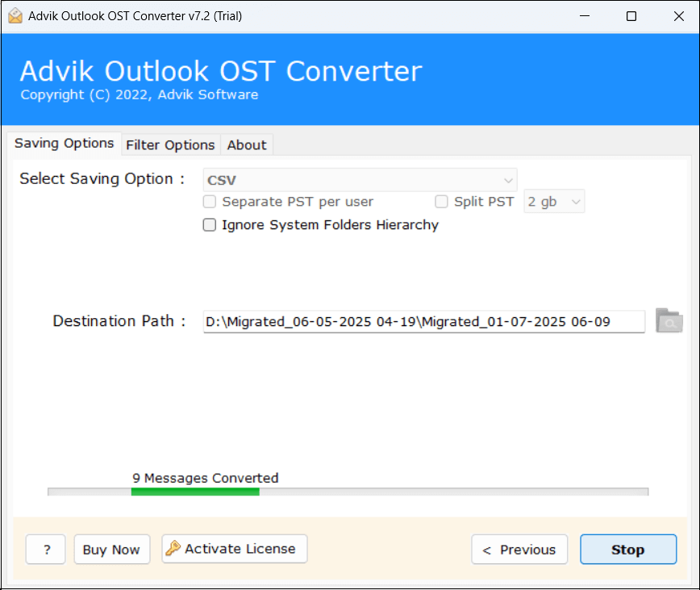This screenshot has height=590, width=700.
Task: Close the Advik converter window
Action: (x=678, y=16)
